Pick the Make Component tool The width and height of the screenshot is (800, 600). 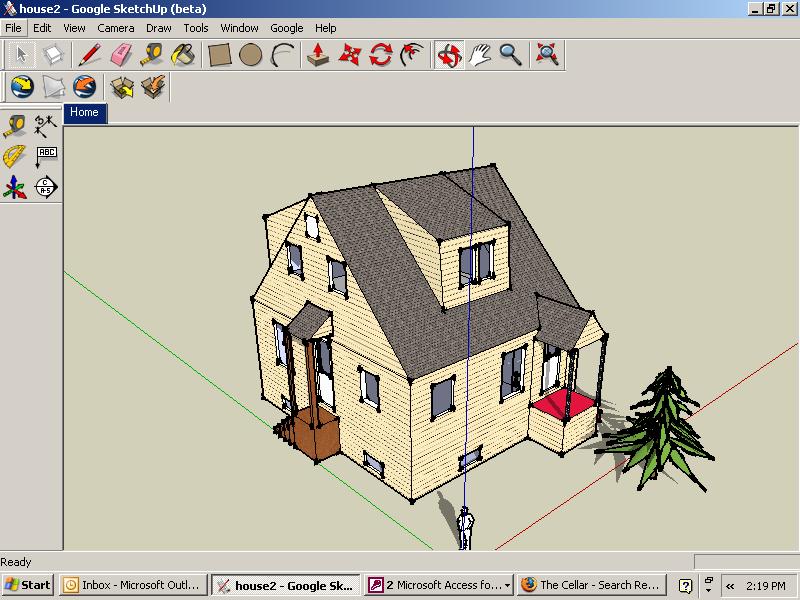(53, 55)
